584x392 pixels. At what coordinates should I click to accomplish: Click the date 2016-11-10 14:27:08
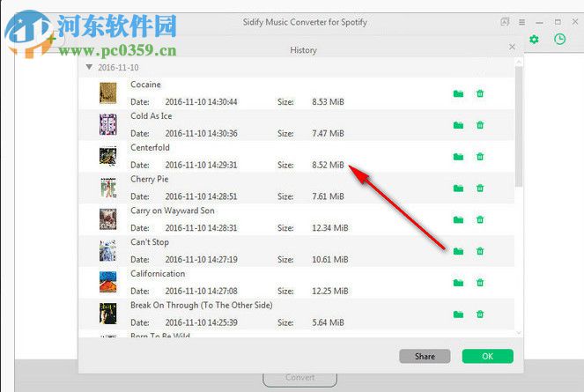pyautogui.click(x=201, y=291)
